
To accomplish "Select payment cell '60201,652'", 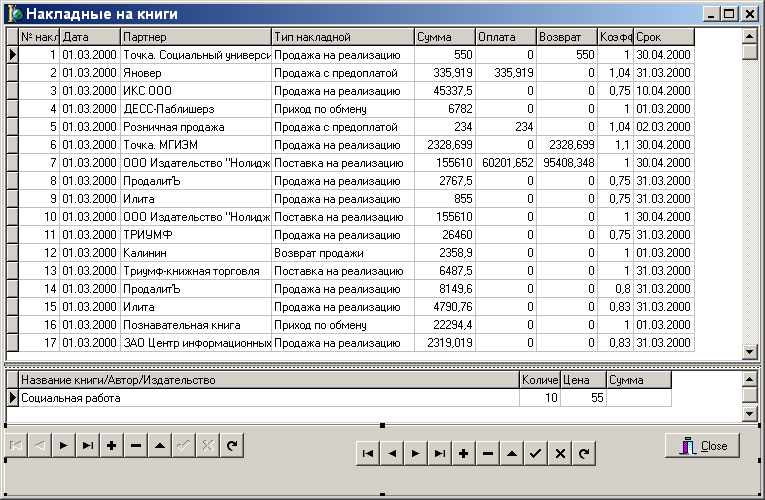I will (x=506, y=163).
